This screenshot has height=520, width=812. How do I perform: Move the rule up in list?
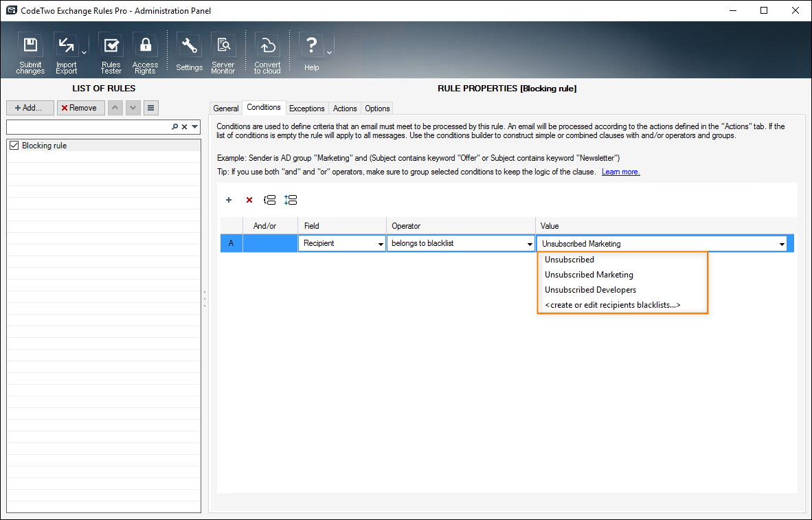click(x=115, y=108)
